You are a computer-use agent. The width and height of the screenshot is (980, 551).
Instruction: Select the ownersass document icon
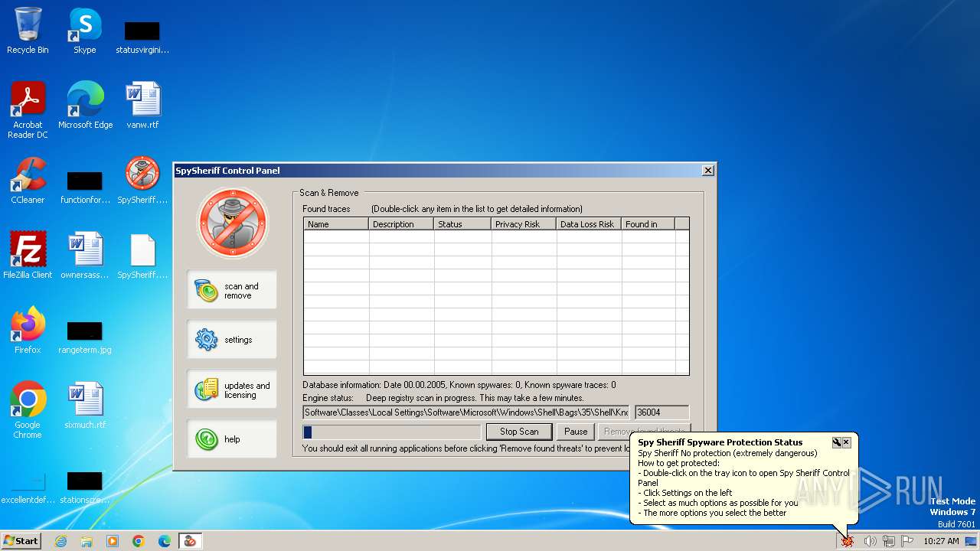point(85,255)
